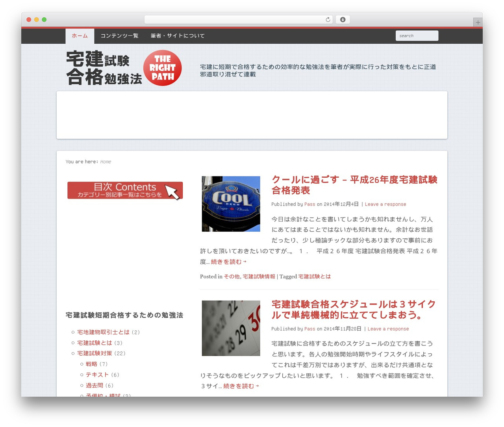Open the 宅建試験情報 category link
504x427 pixels.
click(x=259, y=277)
